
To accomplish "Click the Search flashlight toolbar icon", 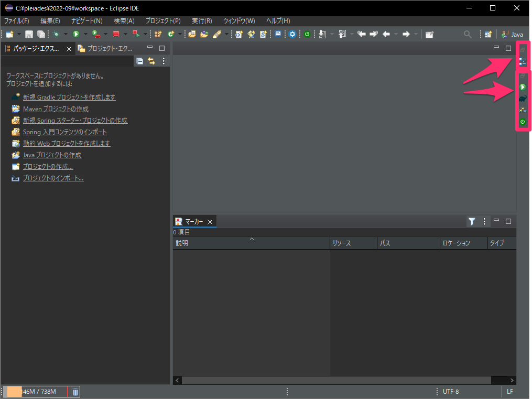I will [217, 34].
